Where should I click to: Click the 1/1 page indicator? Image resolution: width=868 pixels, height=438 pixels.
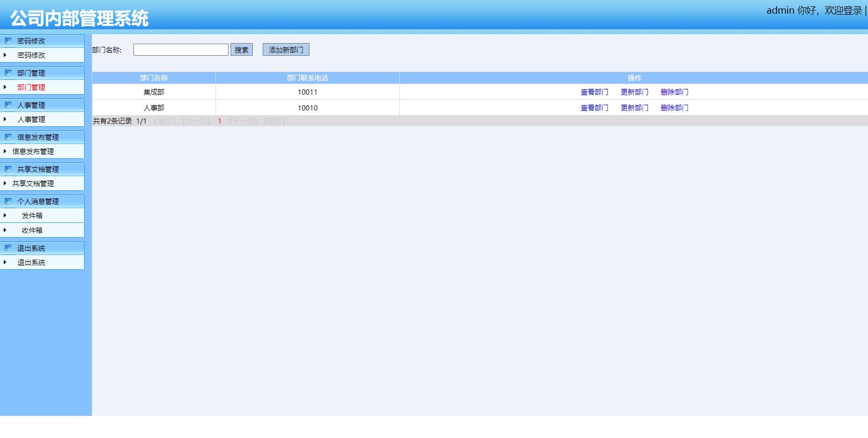pyautogui.click(x=141, y=121)
